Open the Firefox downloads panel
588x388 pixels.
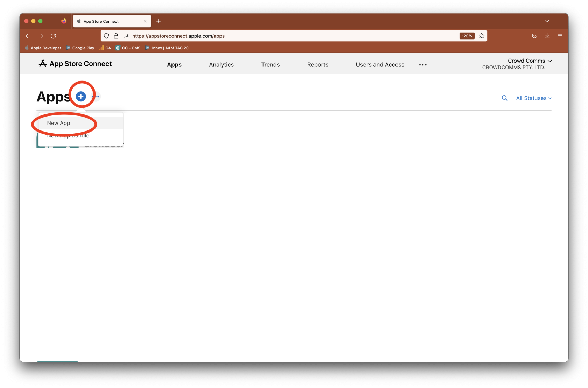click(x=547, y=36)
